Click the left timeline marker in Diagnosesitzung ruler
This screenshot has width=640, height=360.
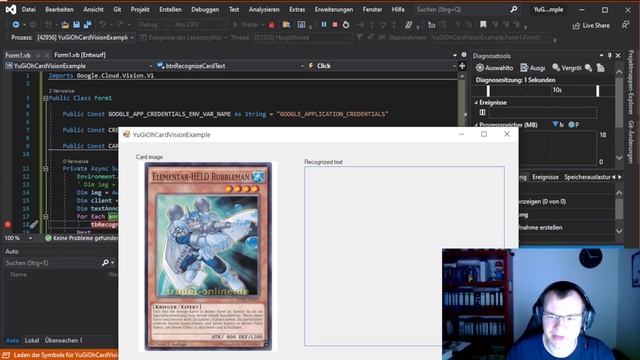(x=488, y=91)
